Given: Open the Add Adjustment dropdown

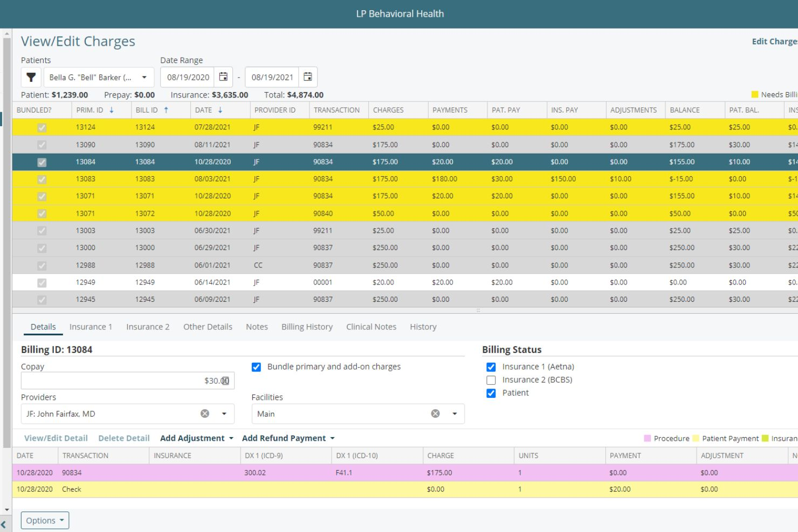Looking at the screenshot, I should (x=197, y=438).
